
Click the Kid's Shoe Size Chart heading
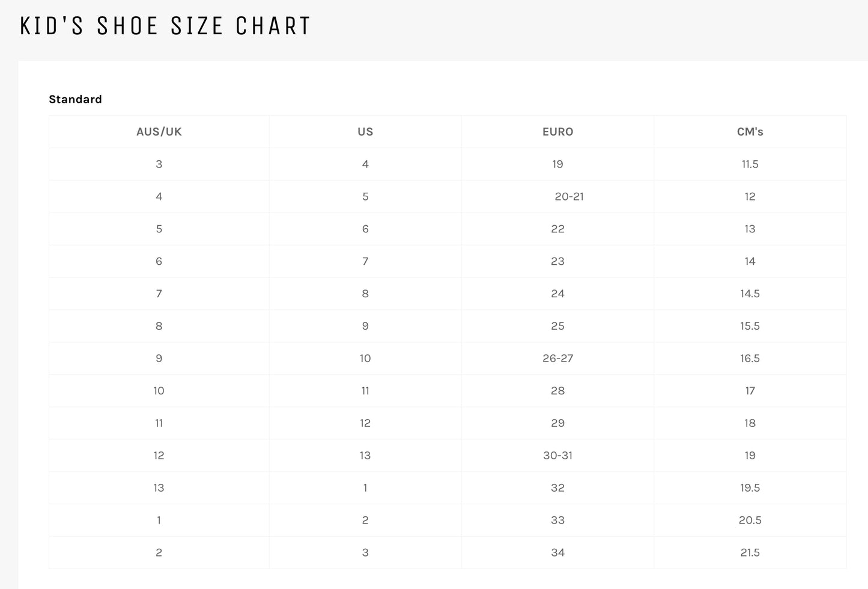[165, 26]
